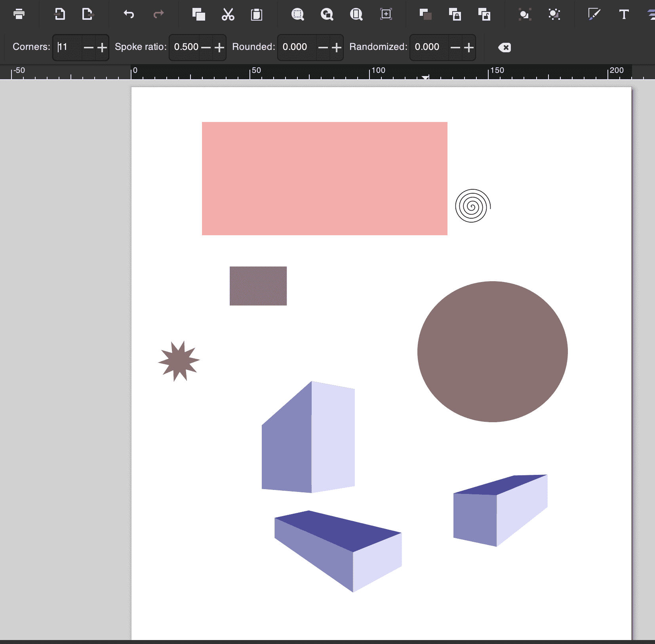Click the Duplicate selection icon
Screen dimensions: 655x644
[425, 14]
